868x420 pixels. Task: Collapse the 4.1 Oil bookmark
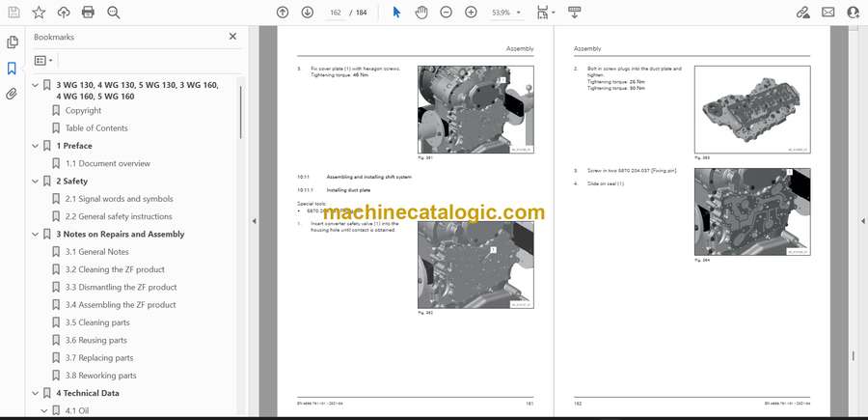click(x=44, y=411)
